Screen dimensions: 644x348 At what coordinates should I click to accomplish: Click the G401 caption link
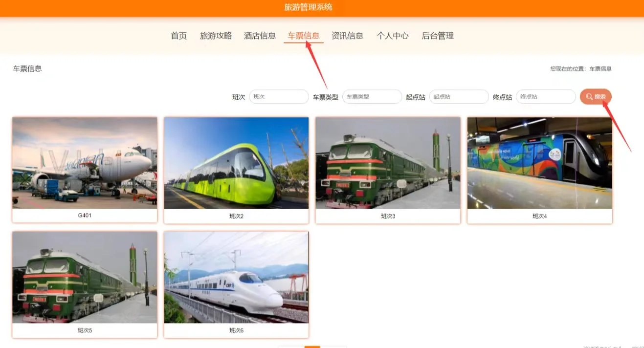click(85, 216)
